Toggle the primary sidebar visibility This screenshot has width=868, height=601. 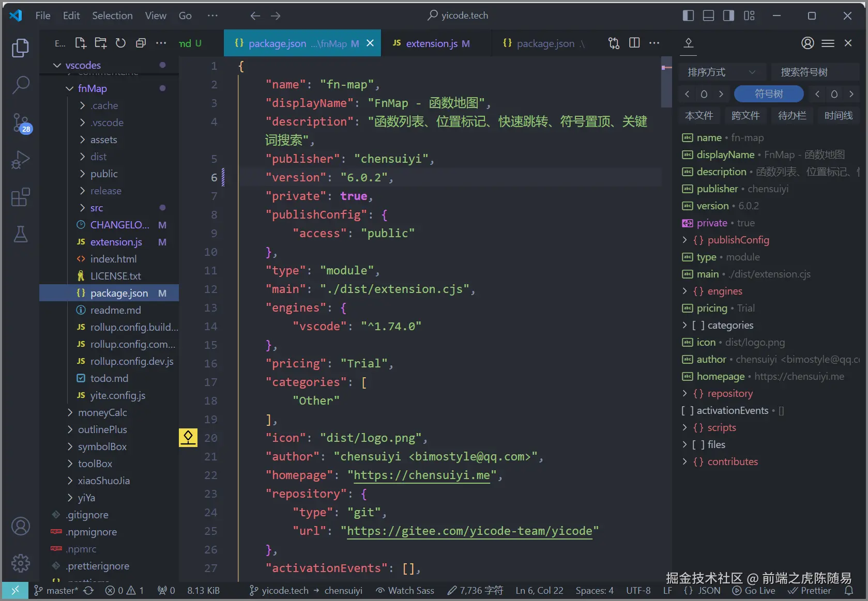point(688,16)
